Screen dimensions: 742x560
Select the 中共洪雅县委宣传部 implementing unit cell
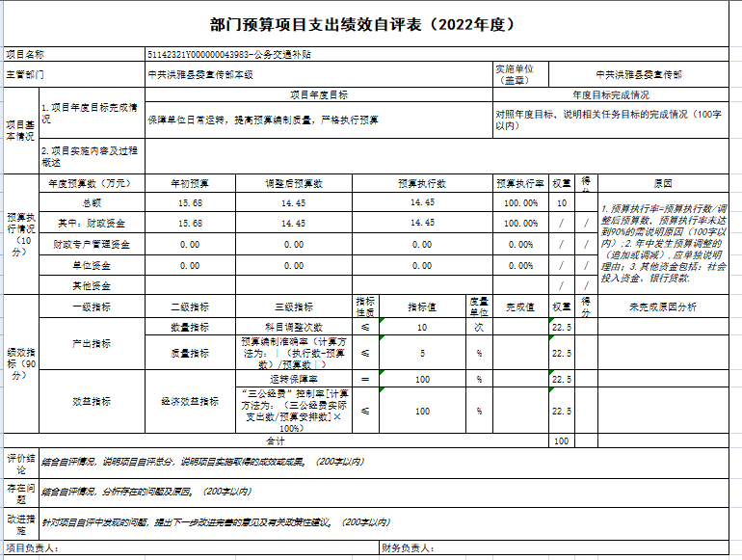pos(639,74)
